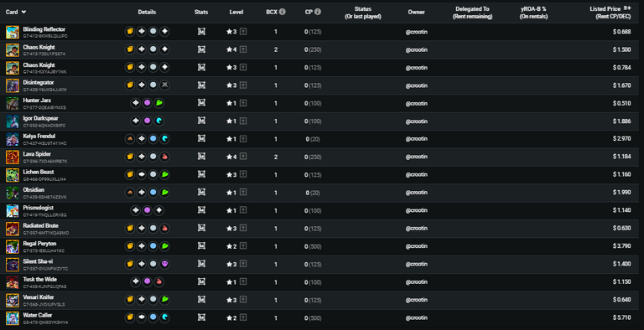Screen dimensions: 644x330
Task: Click add-columns icon beside Listed Price
Action: click(x=627, y=8)
